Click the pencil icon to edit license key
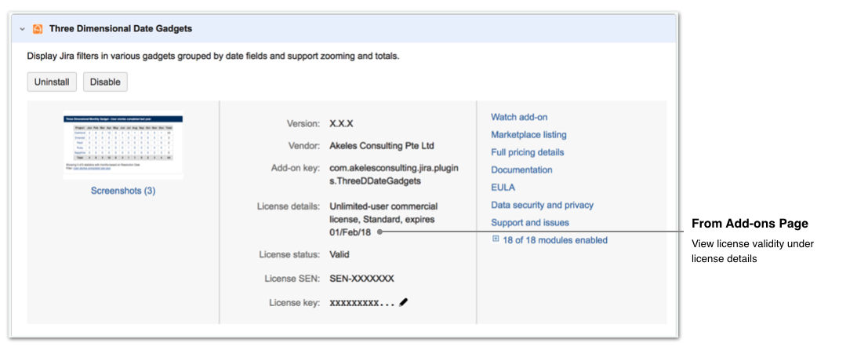The width and height of the screenshot is (868, 361). click(404, 302)
